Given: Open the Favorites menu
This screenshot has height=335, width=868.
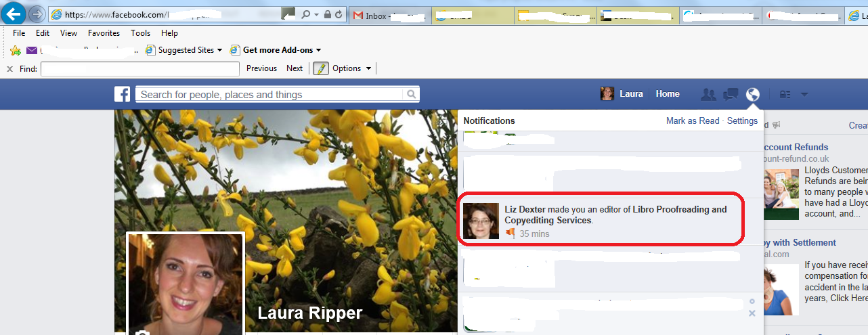Looking at the screenshot, I should point(104,33).
